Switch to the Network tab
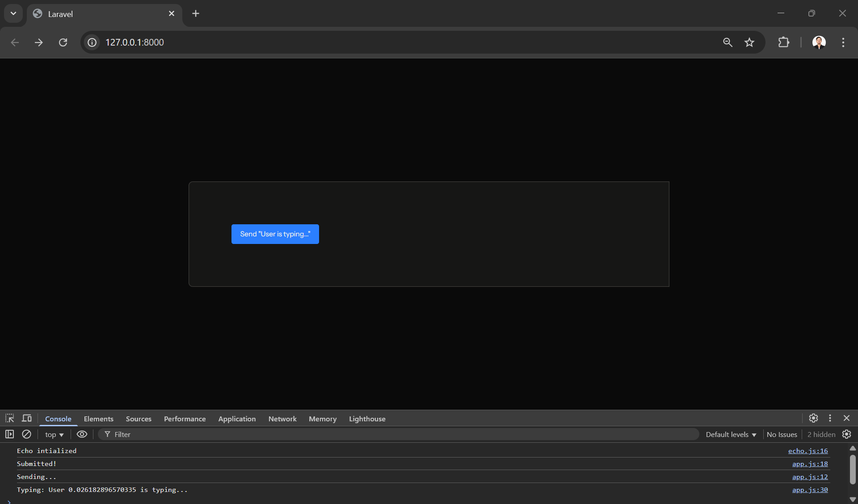This screenshot has height=504, width=858. [282, 419]
